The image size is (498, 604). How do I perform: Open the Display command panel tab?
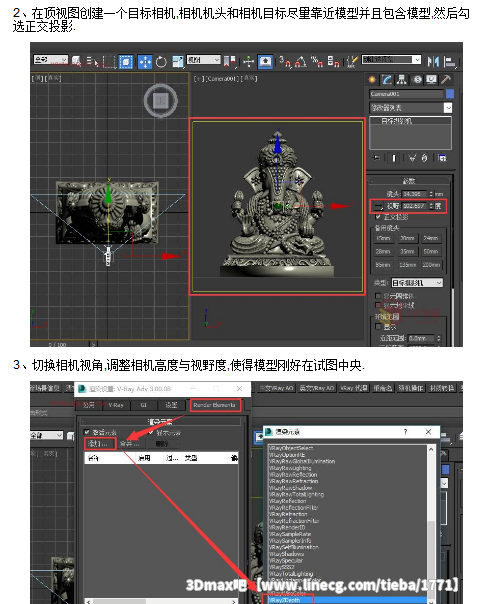pos(431,80)
